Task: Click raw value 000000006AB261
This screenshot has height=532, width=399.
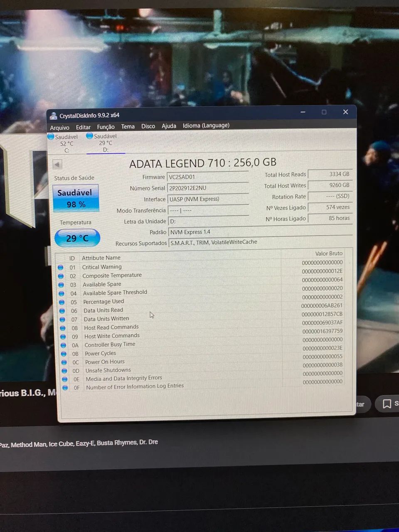Action: click(x=322, y=305)
